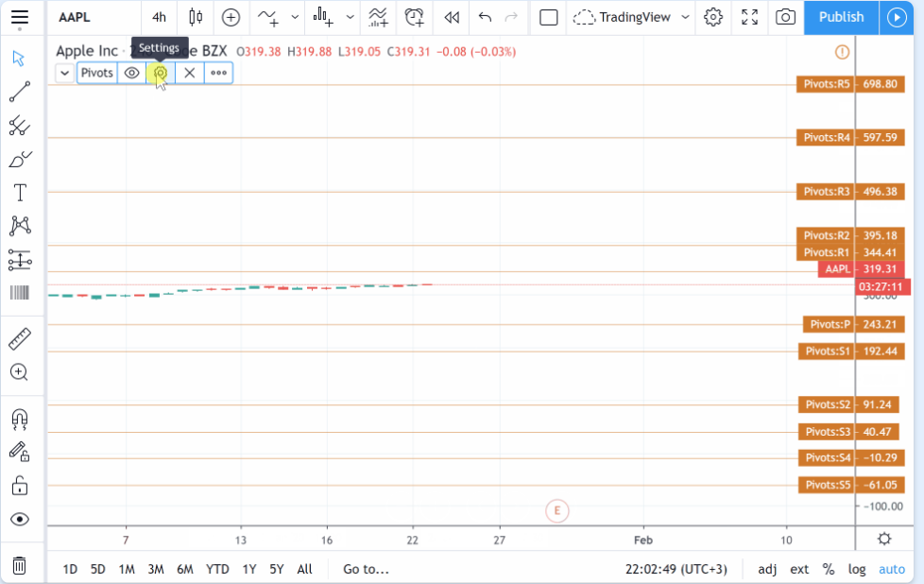Viewport: 924px width, 584px height.
Task: Start bar replay mode
Action: (452, 17)
